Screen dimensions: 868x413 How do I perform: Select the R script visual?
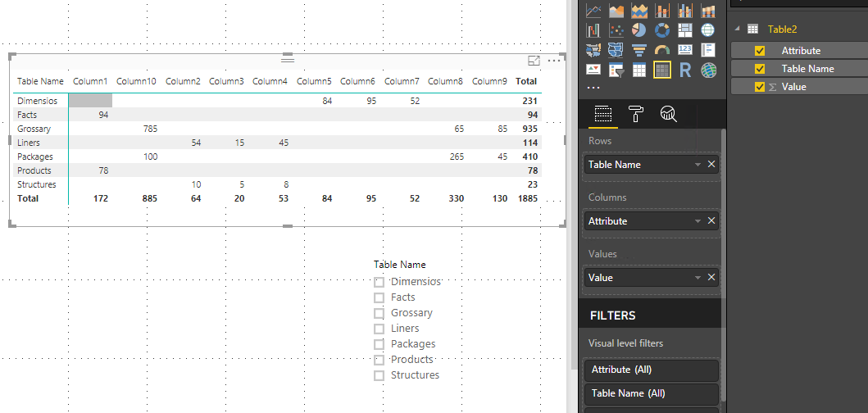[x=685, y=70]
